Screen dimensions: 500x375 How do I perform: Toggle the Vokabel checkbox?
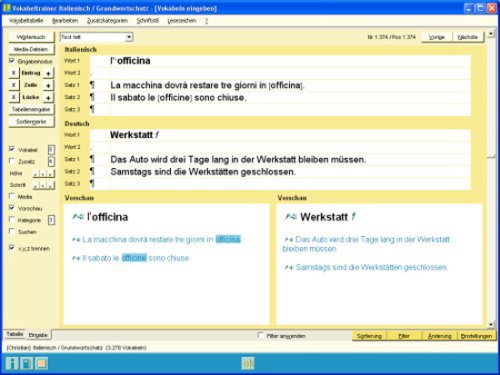[12, 149]
